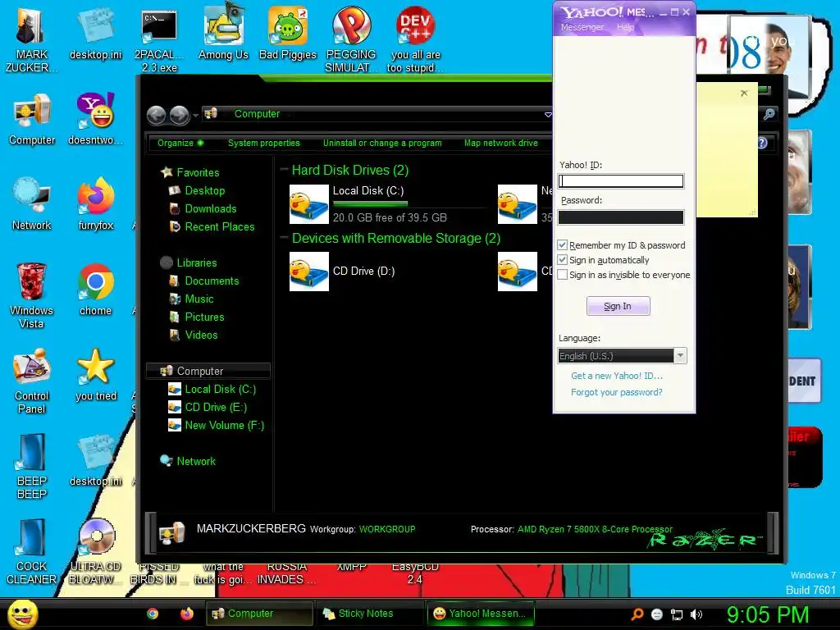Click the Explorer Forward arrow button
840x630 pixels.
pos(180,115)
